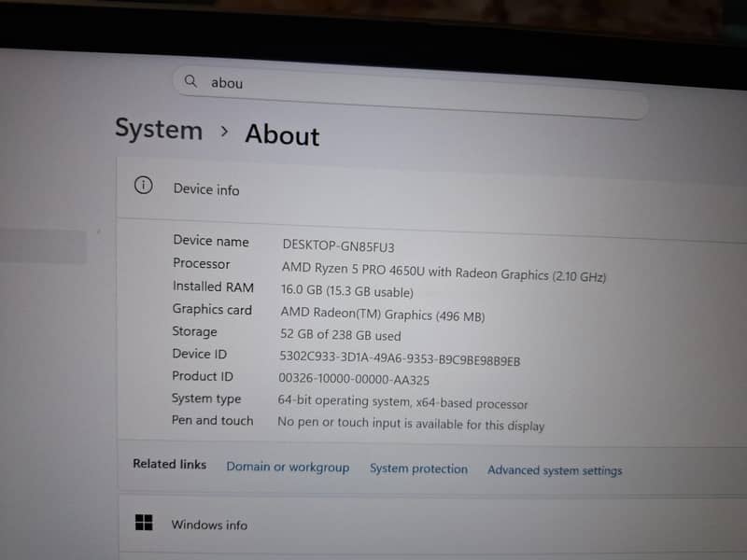Click the Related links label

[x=170, y=464]
